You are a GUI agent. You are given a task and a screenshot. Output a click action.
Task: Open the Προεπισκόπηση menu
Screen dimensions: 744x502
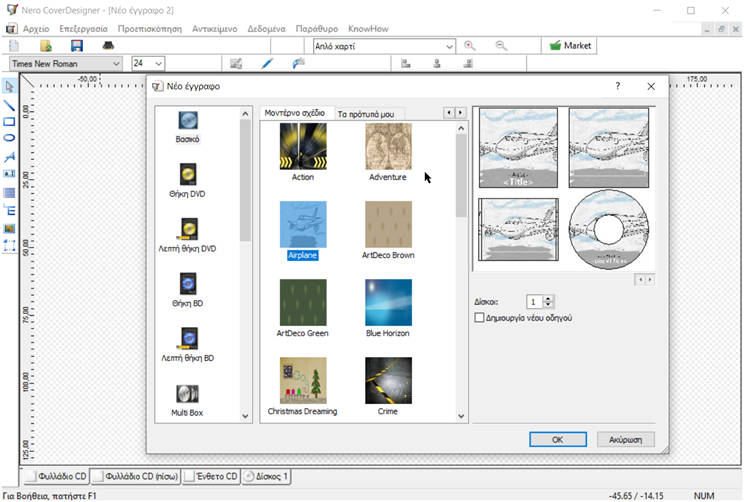click(x=149, y=29)
